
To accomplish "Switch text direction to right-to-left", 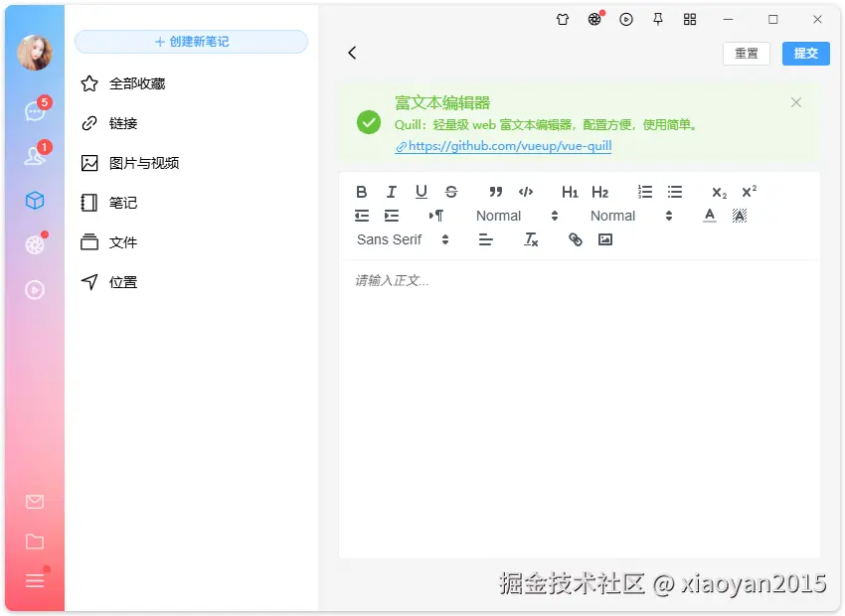I will (436, 216).
